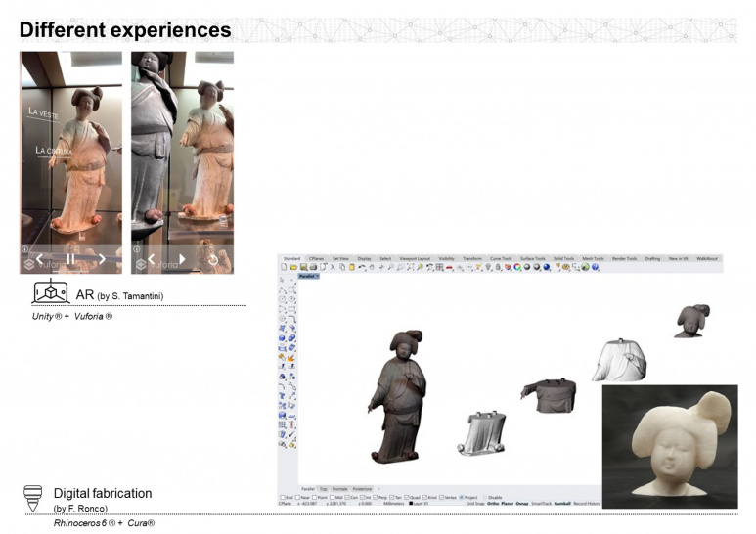The image size is (756, 534).
Task: Enable the Near object snap checkbox
Action: (x=297, y=498)
